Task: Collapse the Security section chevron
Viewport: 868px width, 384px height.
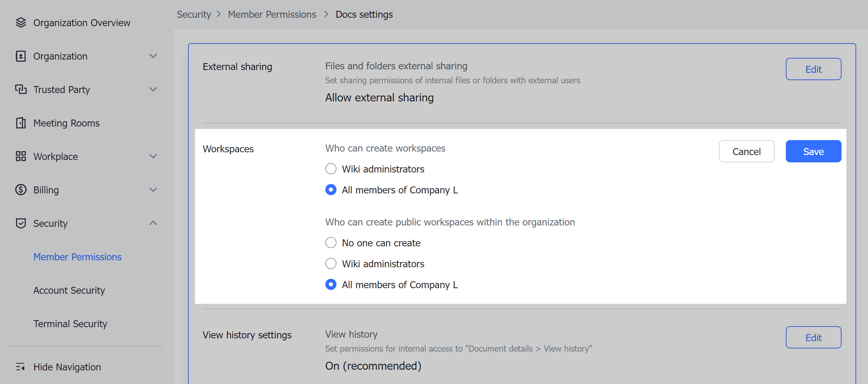Action: tap(153, 223)
